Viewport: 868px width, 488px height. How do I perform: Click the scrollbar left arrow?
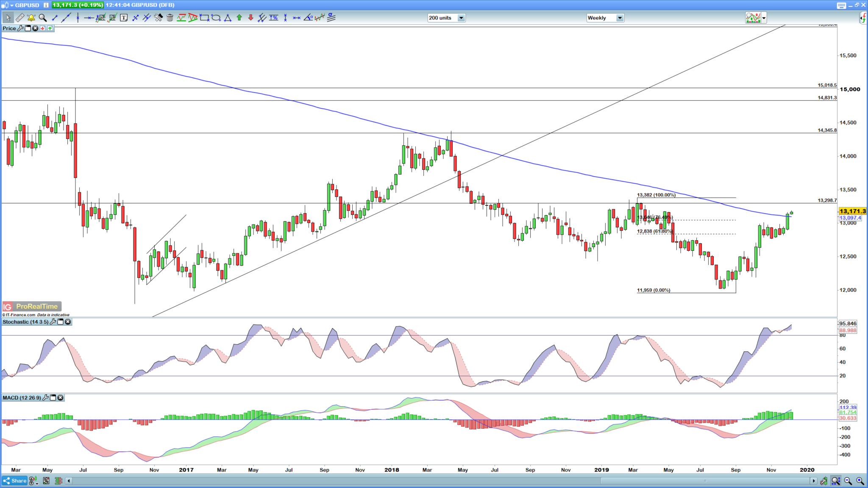69,481
